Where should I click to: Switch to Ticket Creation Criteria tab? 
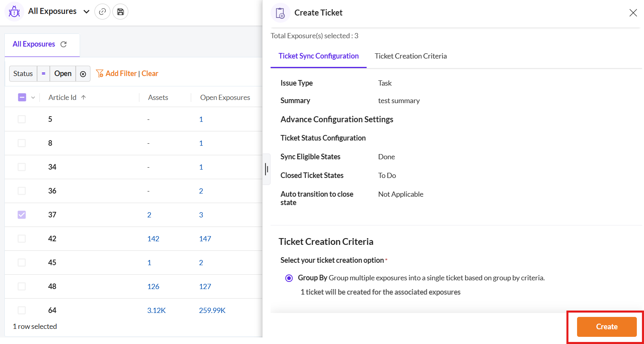tap(410, 56)
